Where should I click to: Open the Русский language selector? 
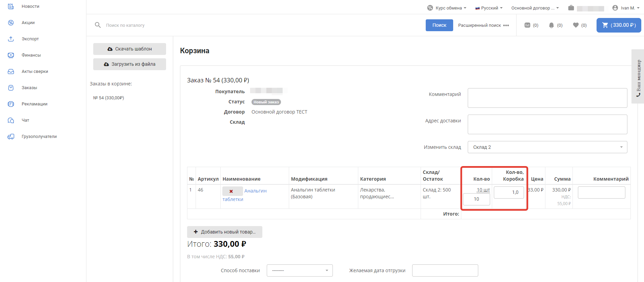coord(489,8)
